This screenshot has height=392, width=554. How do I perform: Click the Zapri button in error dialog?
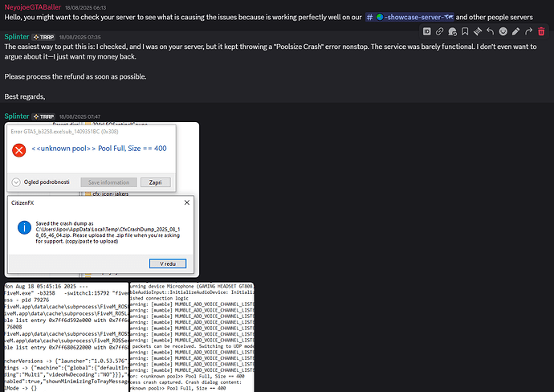tap(156, 182)
